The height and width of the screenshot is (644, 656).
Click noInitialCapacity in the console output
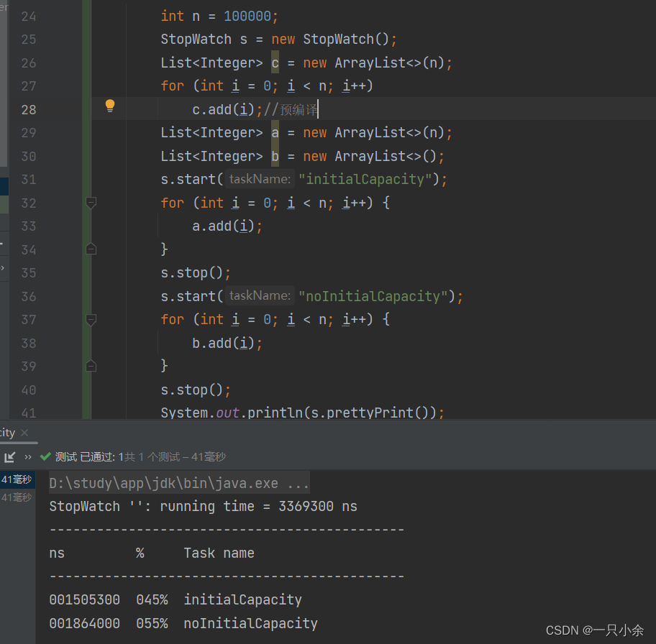coord(250,623)
